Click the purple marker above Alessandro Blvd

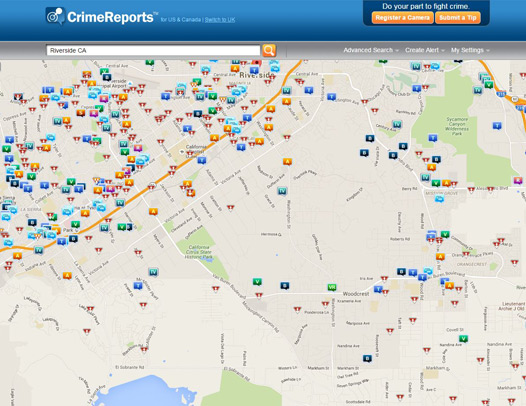[518, 181]
